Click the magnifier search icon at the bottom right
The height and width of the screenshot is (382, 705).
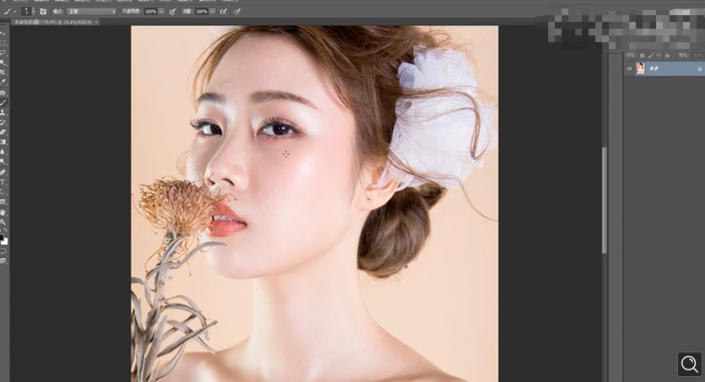689,364
